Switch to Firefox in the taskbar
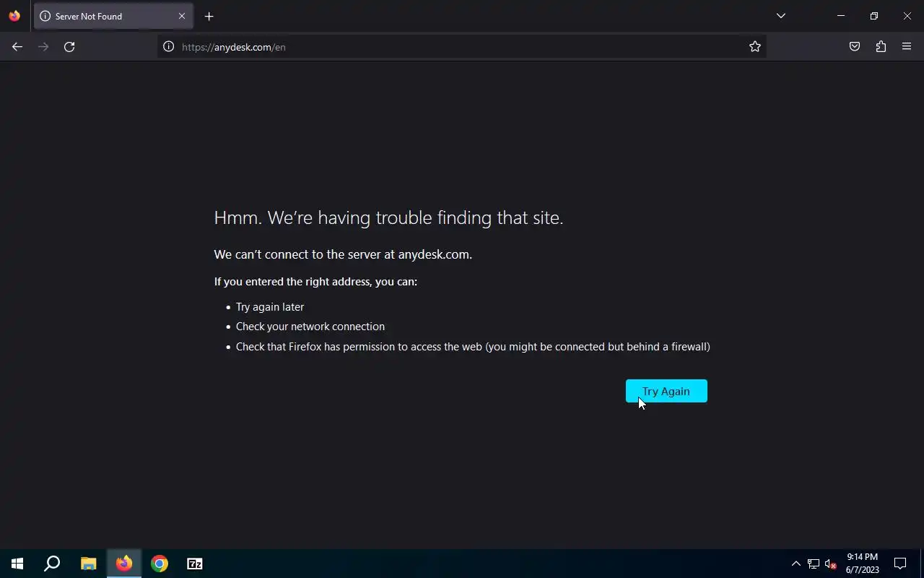The width and height of the screenshot is (924, 578). coord(124,564)
